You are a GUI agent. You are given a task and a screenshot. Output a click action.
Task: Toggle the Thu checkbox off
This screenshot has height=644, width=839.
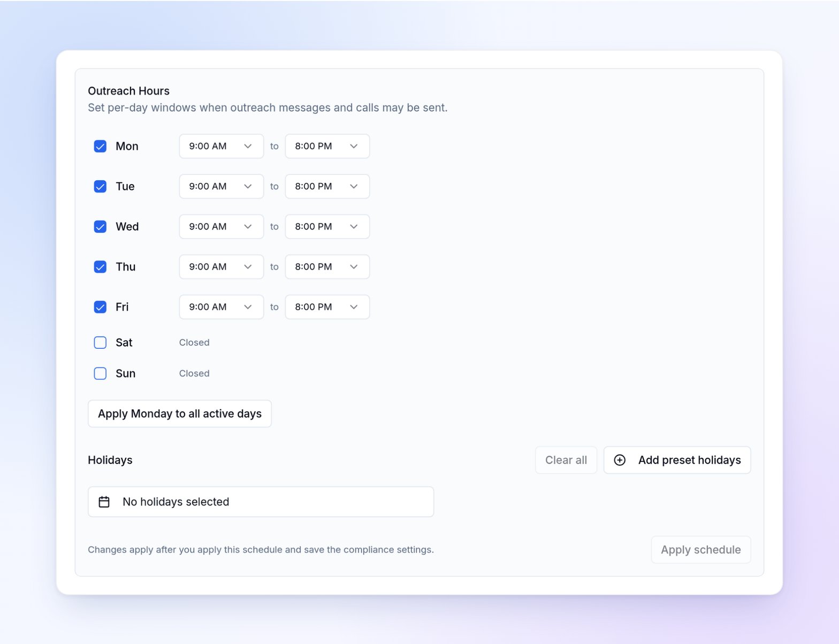(100, 266)
